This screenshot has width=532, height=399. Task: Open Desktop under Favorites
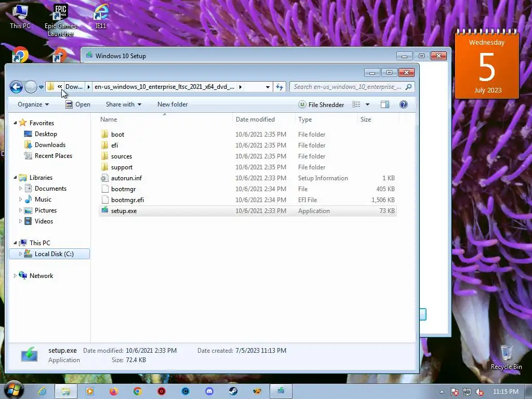point(46,134)
